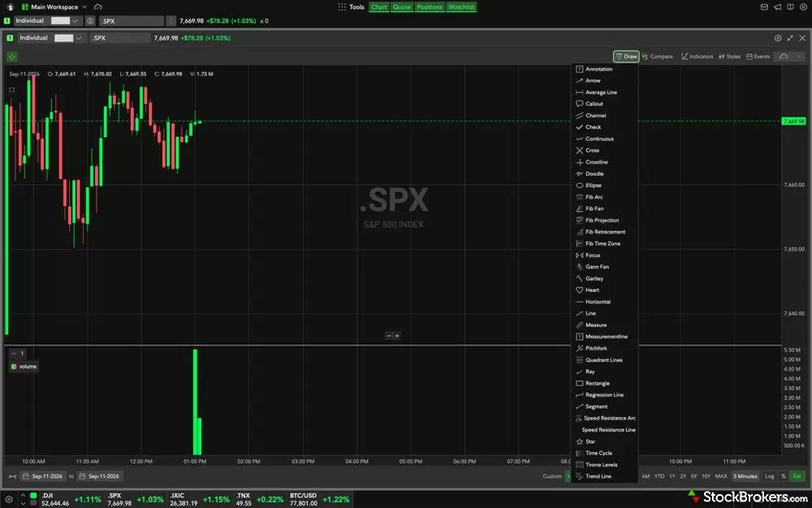The height and width of the screenshot is (508, 812).
Task: Select Speed Resistance Arc tool
Action: click(606, 419)
